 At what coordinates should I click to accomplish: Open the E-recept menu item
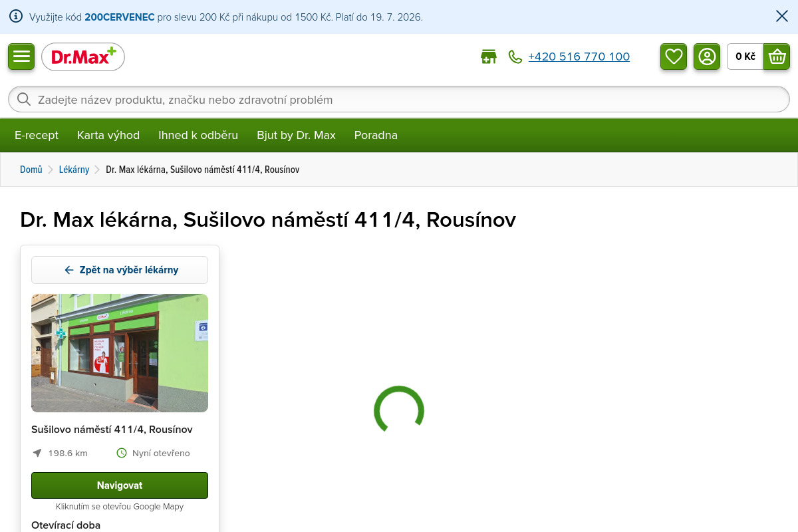(37, 135)
